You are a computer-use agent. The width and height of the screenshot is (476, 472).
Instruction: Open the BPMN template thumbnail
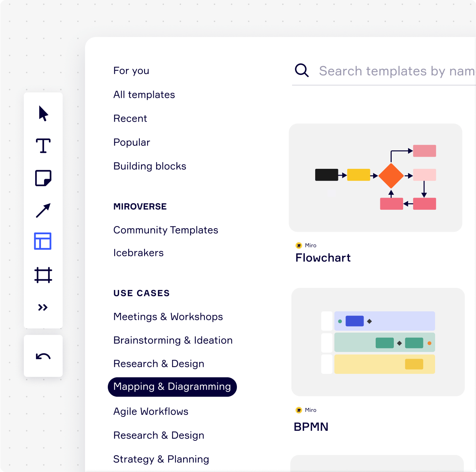tap(378, 342)
